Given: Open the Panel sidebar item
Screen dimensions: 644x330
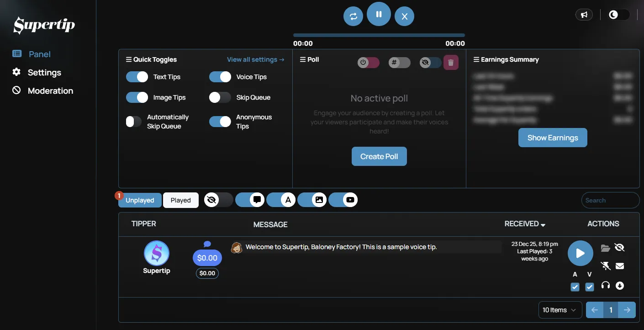Looking at the screenshot, I should (32, 54).
